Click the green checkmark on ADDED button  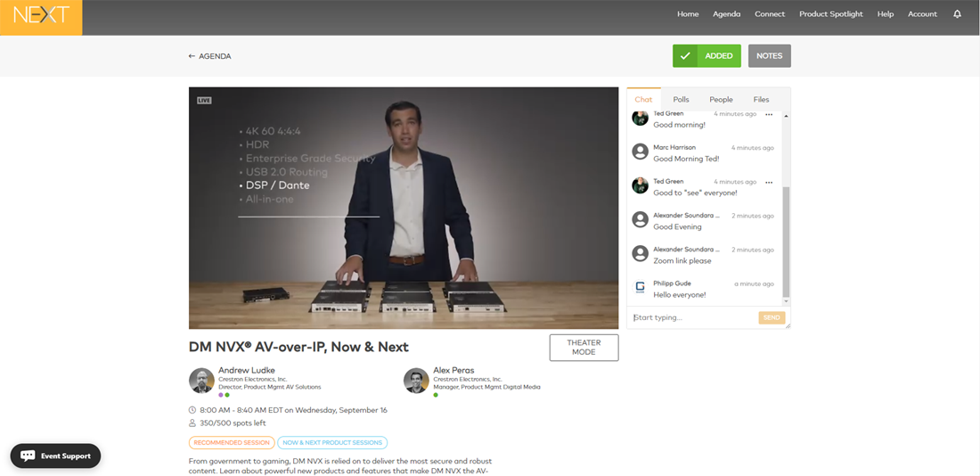[x=685, y=55]
